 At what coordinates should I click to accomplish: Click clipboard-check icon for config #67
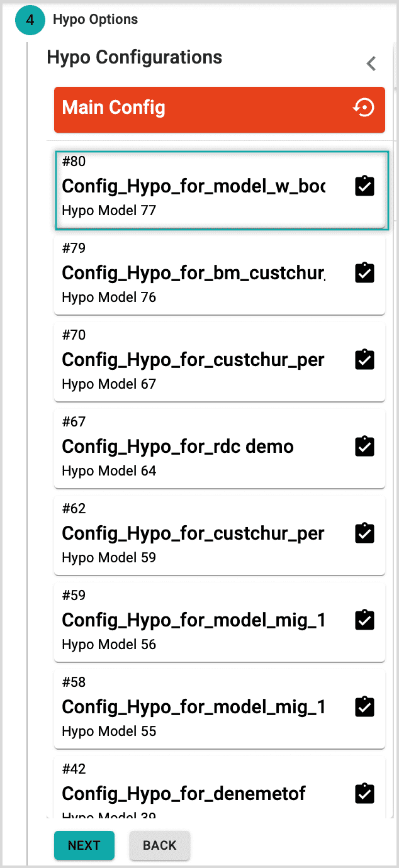365,446
